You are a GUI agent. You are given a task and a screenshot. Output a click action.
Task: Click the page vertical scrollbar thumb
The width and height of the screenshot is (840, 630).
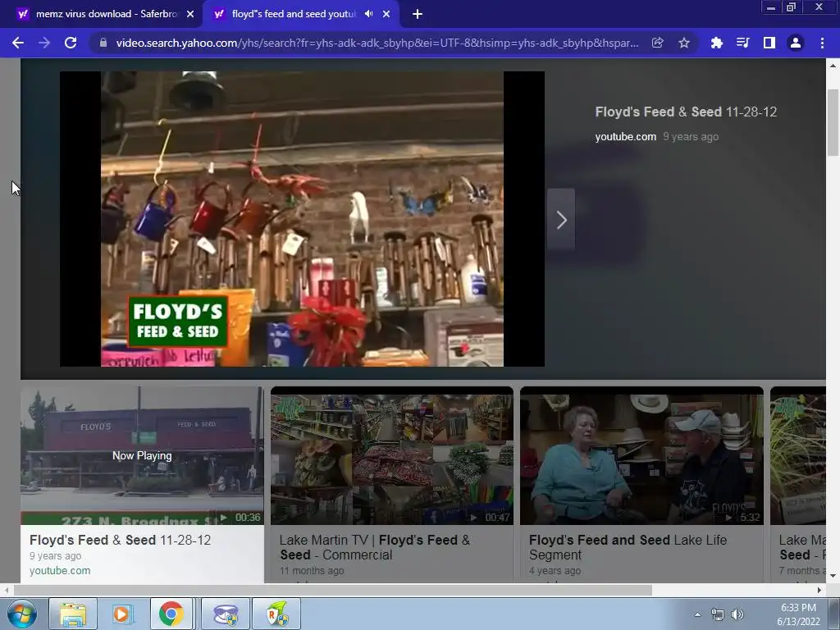pos(833,121)
